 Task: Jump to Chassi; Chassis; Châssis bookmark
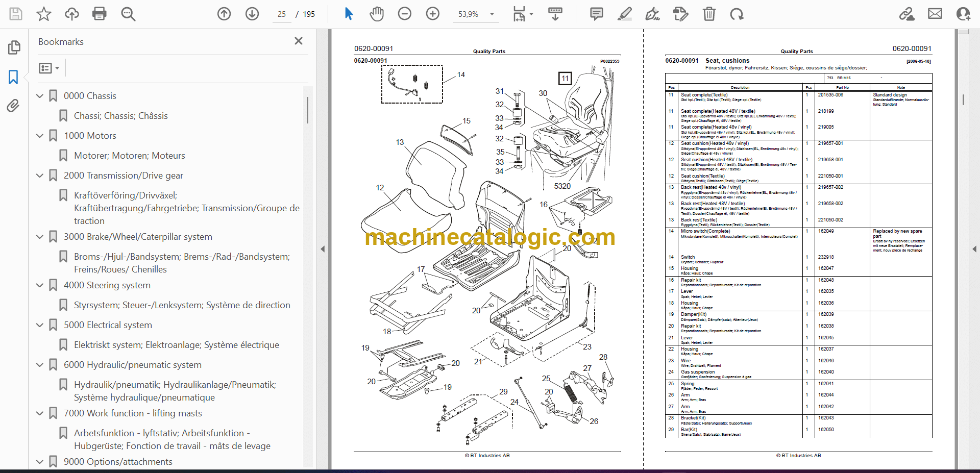[121, 116]
